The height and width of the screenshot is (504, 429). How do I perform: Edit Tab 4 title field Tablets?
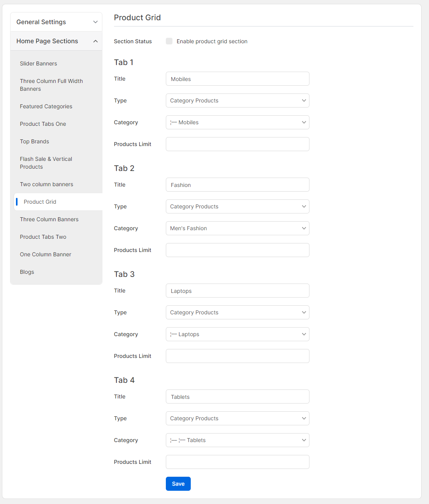(237, 397)
